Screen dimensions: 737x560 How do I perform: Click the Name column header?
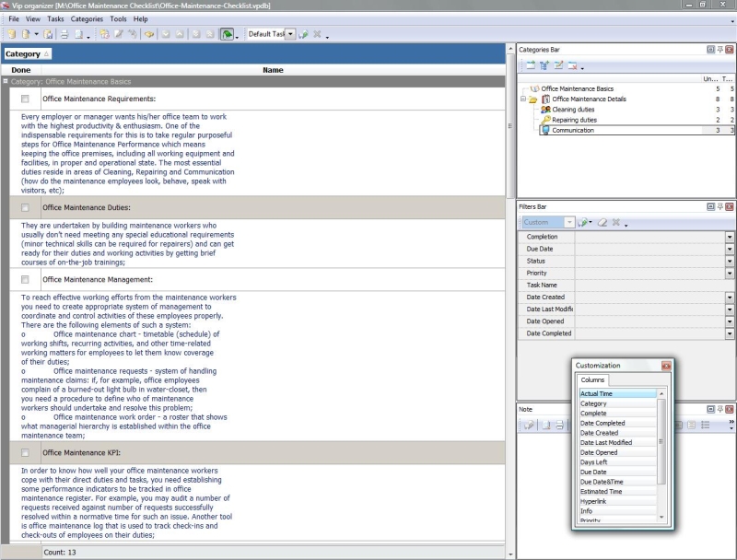click(273, 70)
